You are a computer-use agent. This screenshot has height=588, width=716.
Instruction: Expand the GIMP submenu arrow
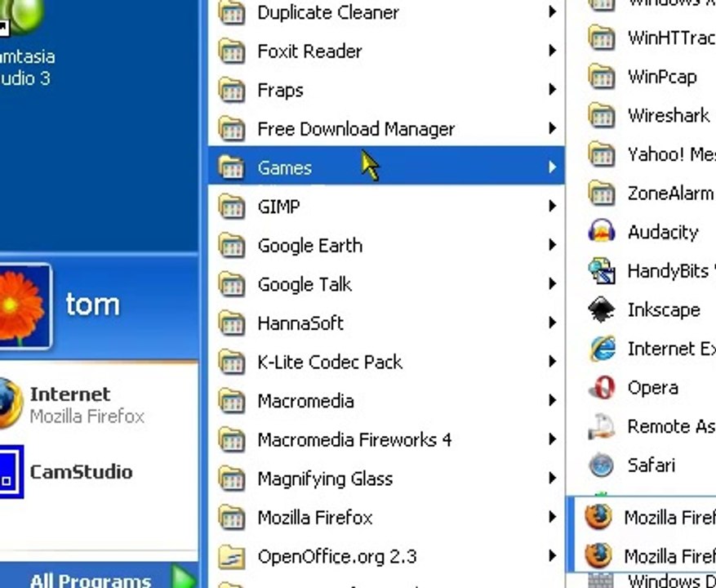(x=552, y=206)
